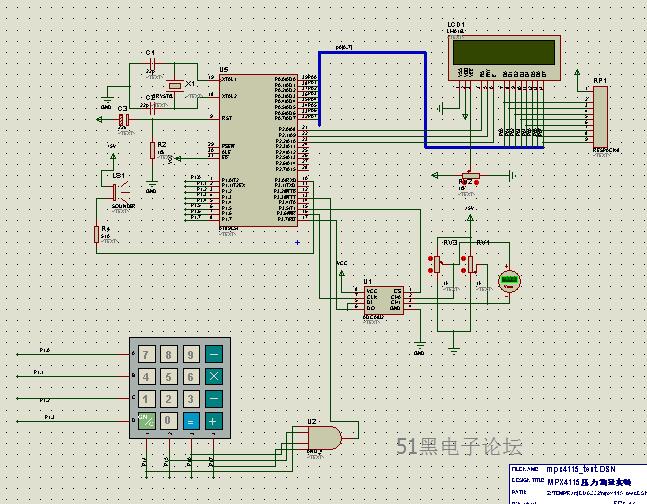Select resistor R4 below the sounder
Screen dimensions: 647x504
point(96,234)
